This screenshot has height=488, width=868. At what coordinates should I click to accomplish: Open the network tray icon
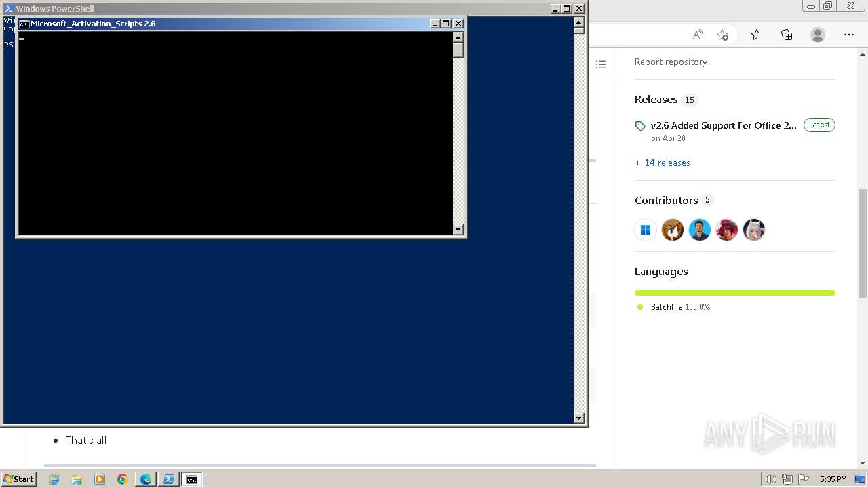pos(788,479)
